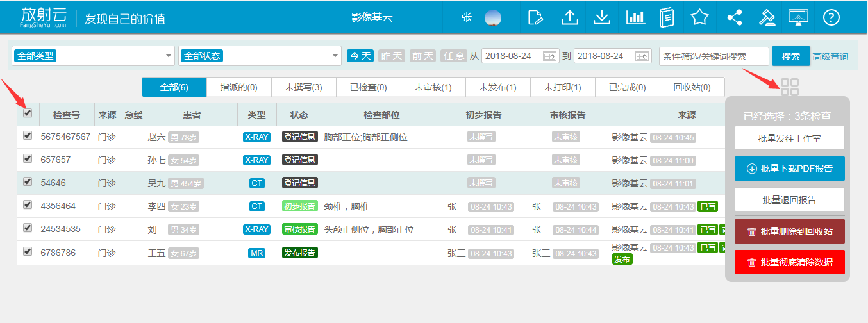Screen dimensions: 868x323
Task: Toggle the select-all checkbox in table header
Action: (x=27, y=113)
